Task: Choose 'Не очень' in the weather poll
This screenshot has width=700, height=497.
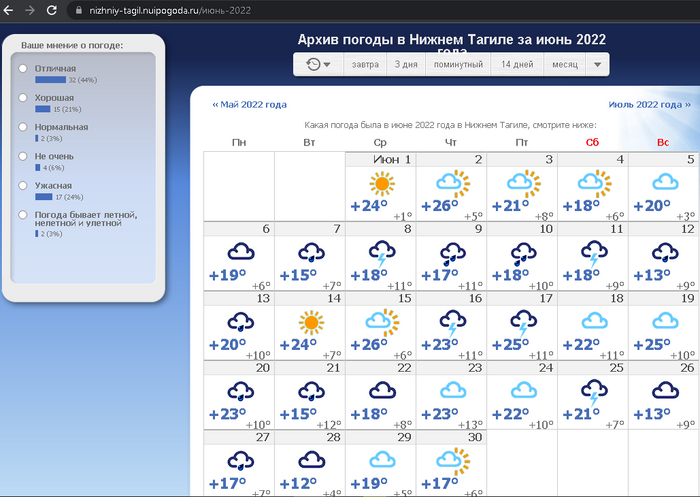Action: (23, 157)
